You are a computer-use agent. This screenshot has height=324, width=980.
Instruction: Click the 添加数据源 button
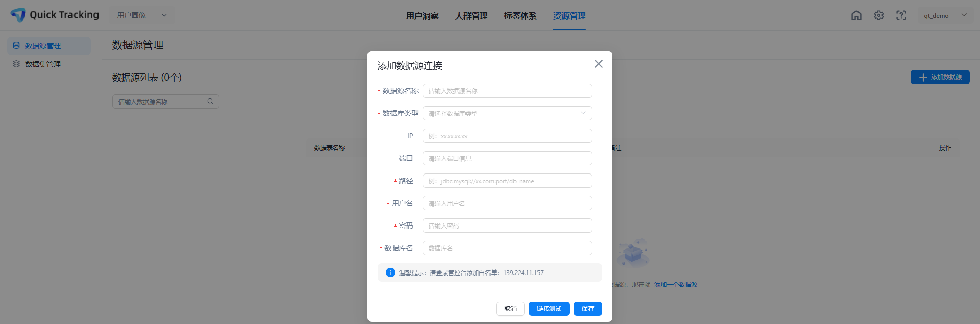940,77
